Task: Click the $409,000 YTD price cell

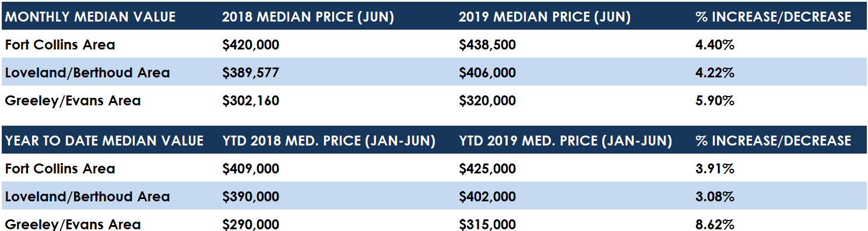Action: [x=251, y=169]
